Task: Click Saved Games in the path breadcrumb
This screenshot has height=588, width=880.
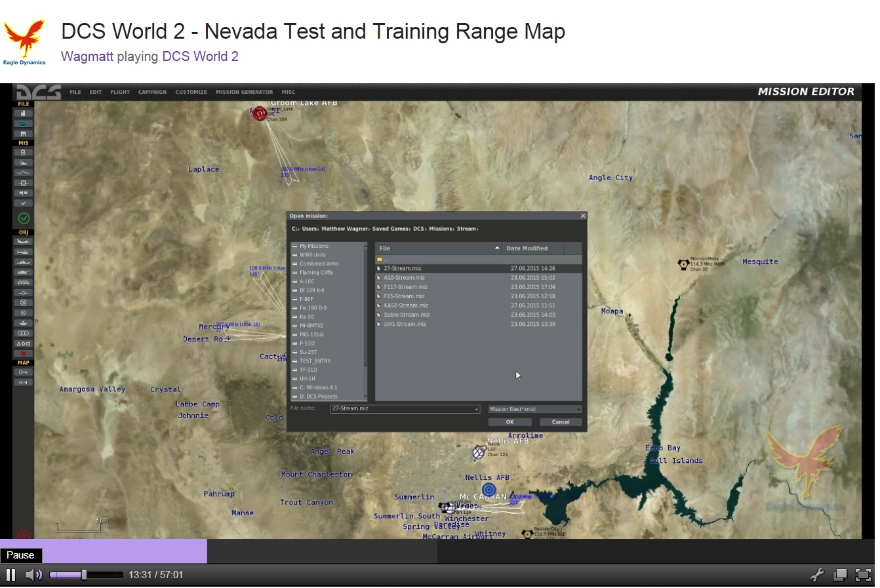Action: click(390, 229)
